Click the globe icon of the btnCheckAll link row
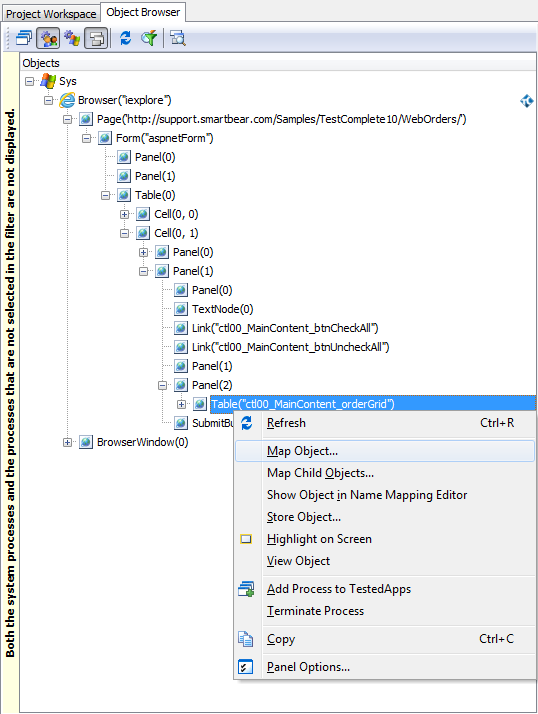 click(x=181, y=328)
